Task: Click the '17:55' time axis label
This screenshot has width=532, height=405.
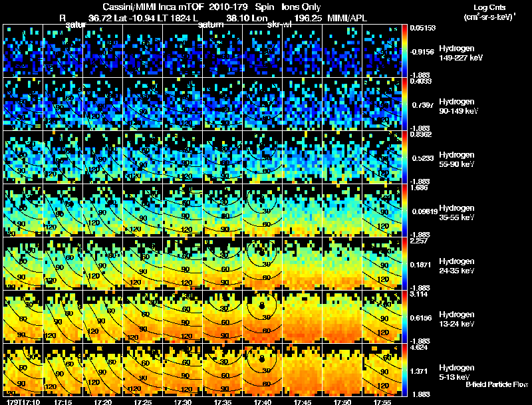Action: [382, 402]
